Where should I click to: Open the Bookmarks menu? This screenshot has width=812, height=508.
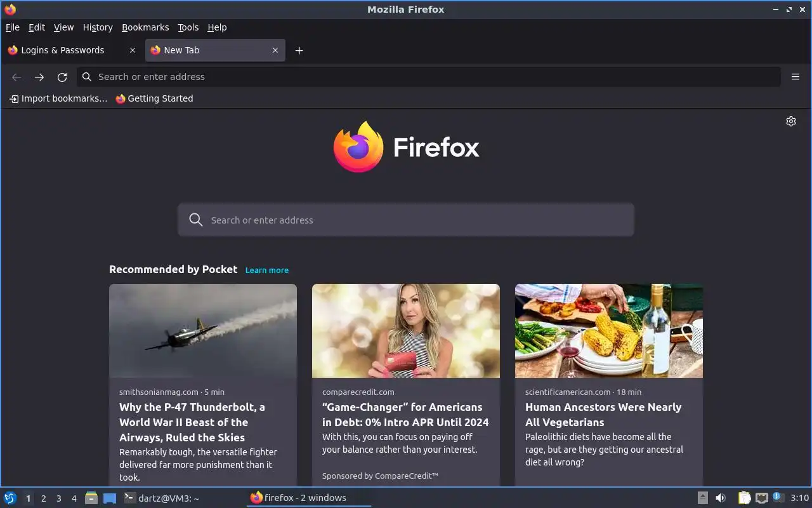click(x=145, y=27)
